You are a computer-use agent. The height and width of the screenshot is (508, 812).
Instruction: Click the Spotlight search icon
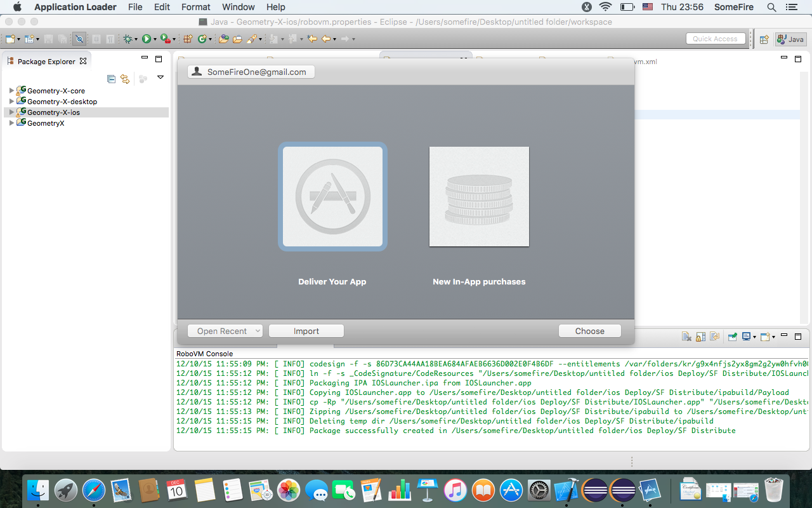771,7
